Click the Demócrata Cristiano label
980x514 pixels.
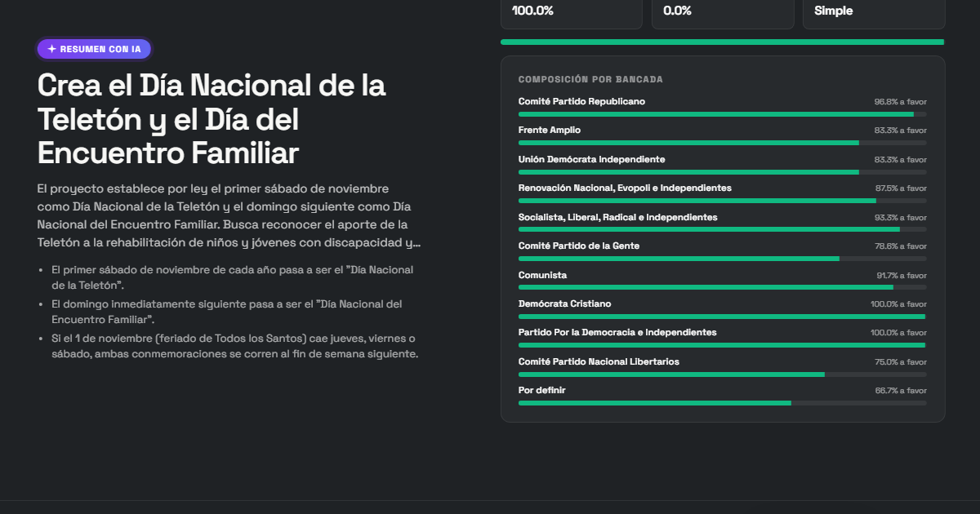coord(564,304)
